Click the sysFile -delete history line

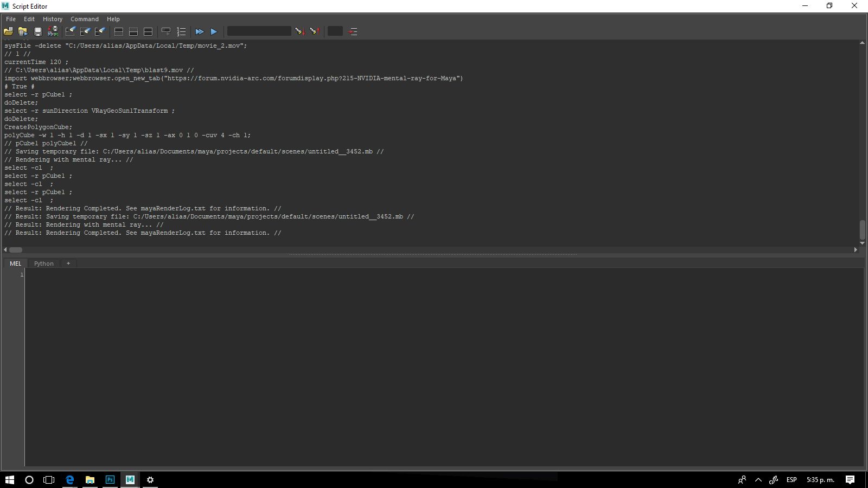point(125,46)
